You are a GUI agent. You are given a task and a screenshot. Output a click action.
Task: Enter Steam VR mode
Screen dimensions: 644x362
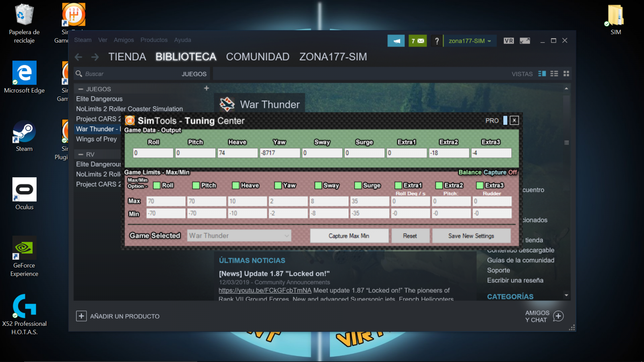click(509, 41)
